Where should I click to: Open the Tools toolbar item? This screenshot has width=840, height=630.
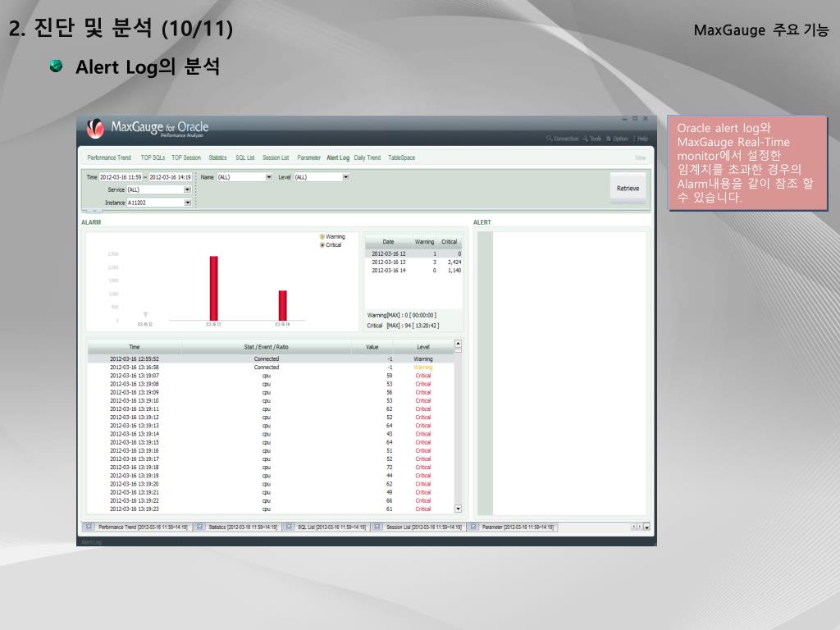point(592,139)
